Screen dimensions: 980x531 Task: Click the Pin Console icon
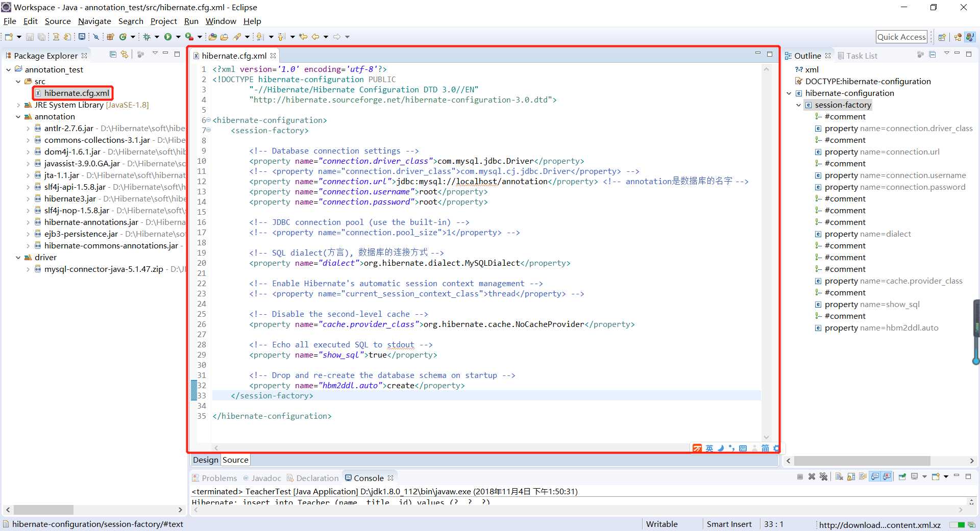[x=902, y=476]
